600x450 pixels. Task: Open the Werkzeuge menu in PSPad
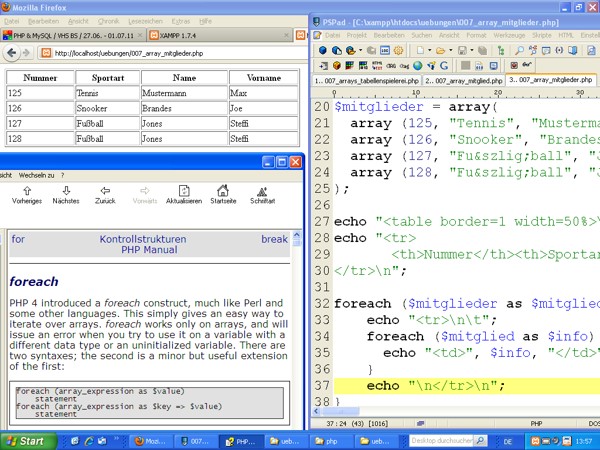[x=507, y=34]
